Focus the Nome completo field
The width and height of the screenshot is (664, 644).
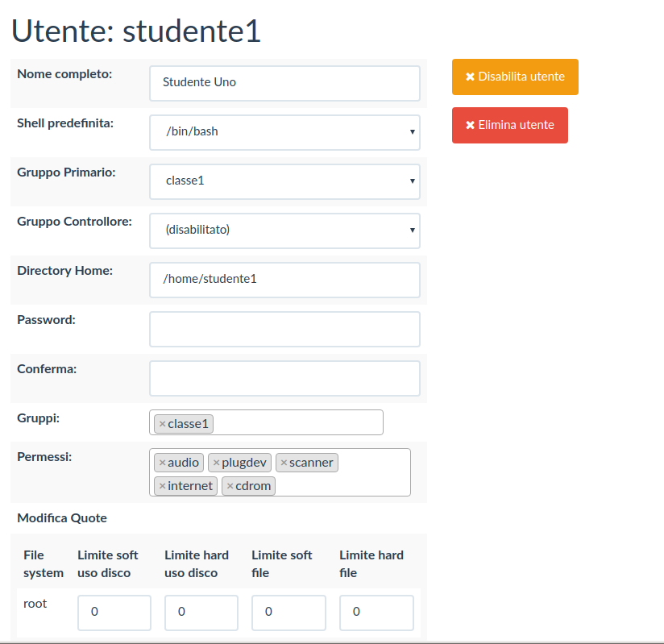click(284, 83)
